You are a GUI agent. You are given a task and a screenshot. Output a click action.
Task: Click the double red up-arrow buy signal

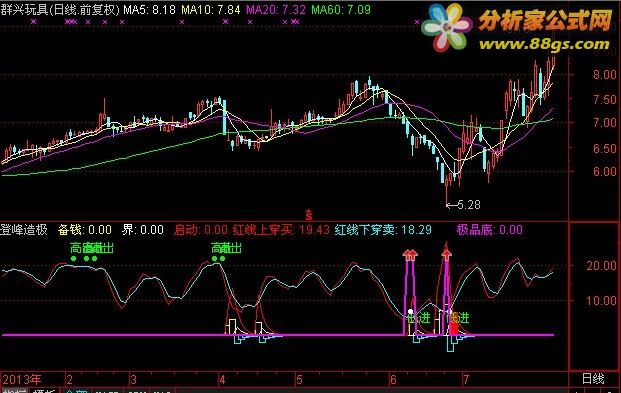[410, 254]
